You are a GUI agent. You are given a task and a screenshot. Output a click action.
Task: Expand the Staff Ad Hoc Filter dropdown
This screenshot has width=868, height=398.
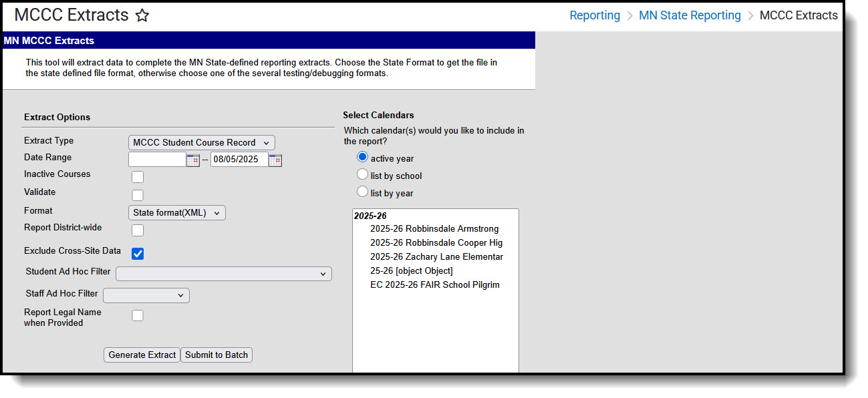pyautogui.click(x=146, y=295)
